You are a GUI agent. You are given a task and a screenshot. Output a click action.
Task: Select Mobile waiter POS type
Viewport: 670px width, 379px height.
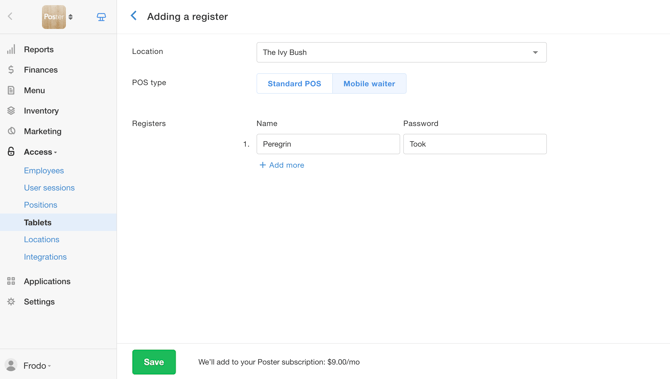(x=369, y=84)
